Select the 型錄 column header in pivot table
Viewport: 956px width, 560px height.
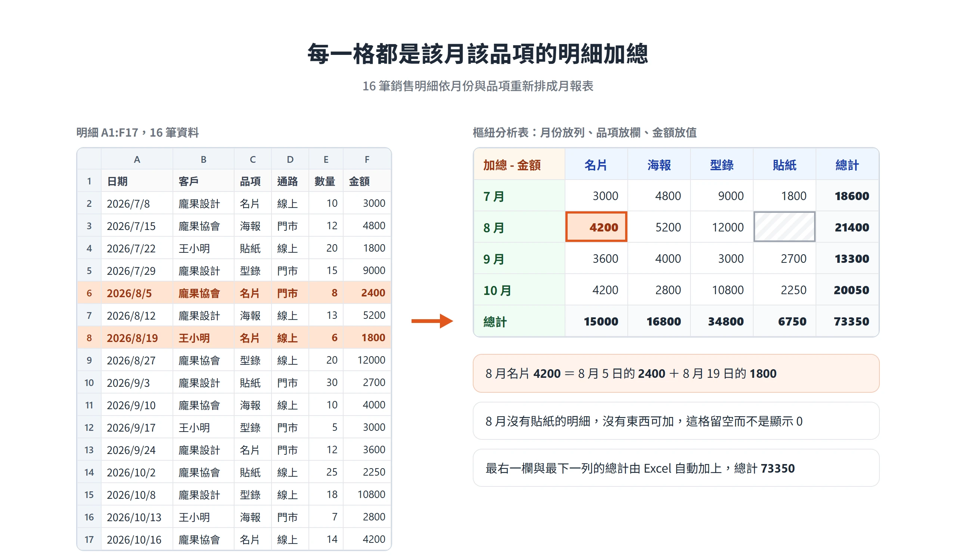coord(721,164)
